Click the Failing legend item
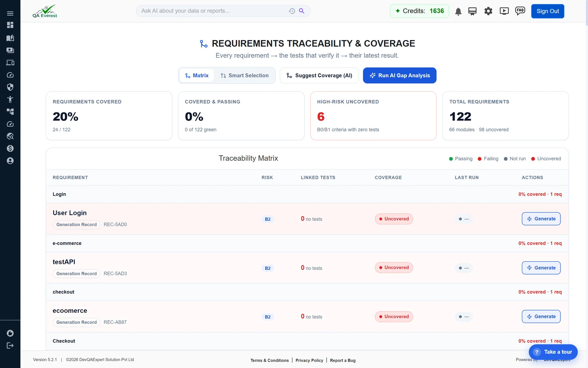588x368 pixels. point(488,159)
